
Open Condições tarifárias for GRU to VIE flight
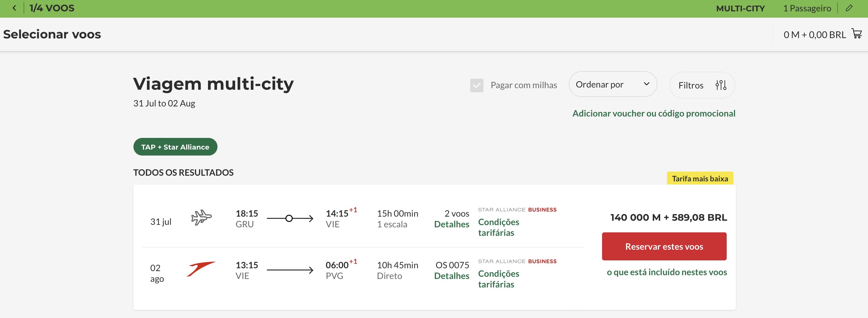(x=499, y=227)
